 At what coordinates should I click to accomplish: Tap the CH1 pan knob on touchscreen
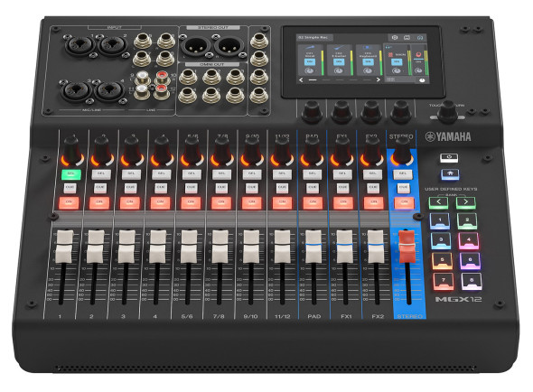click(x=309, y=71)
